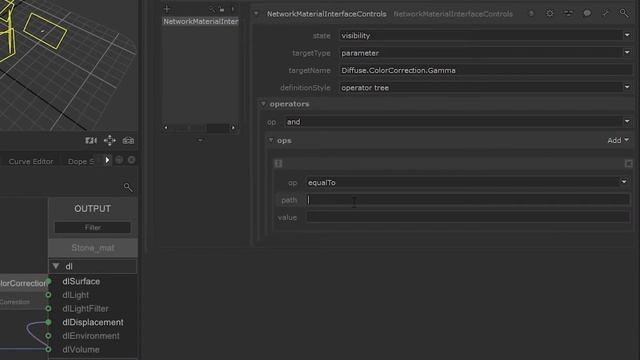Select NetworkMaterialInter entry in node list
This screenshot has height=360, width=640.
200,21
